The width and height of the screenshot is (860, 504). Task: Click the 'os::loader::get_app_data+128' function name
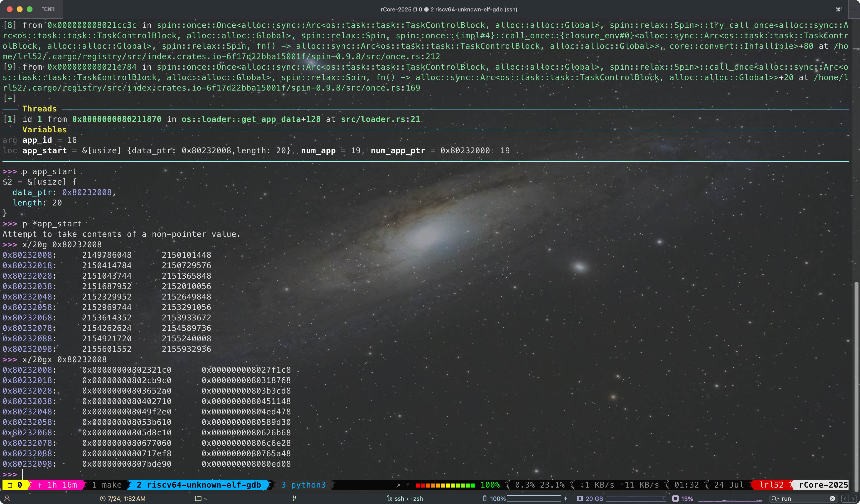pyautogui.click(x=251, y=119)
